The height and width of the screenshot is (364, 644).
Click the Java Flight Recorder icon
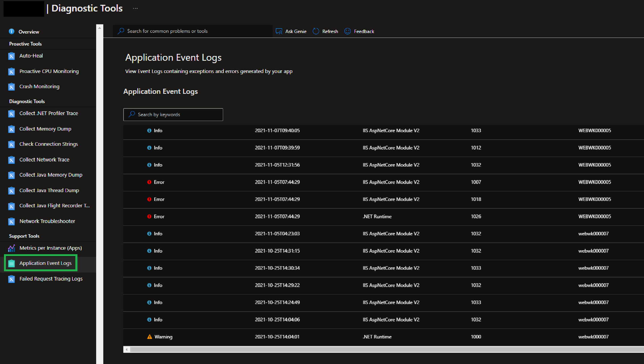(x=11, y=206)
